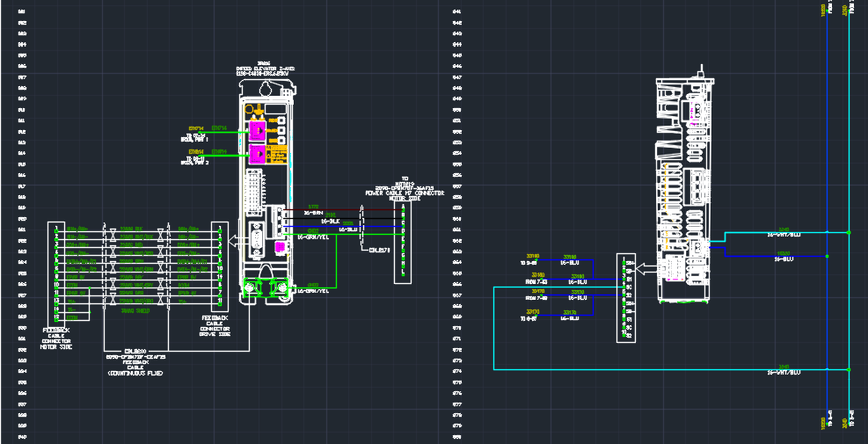Screen dimensions: 868x444
Task: Select the 16-BLK power wire label
Action: click(x=317, y=221)
